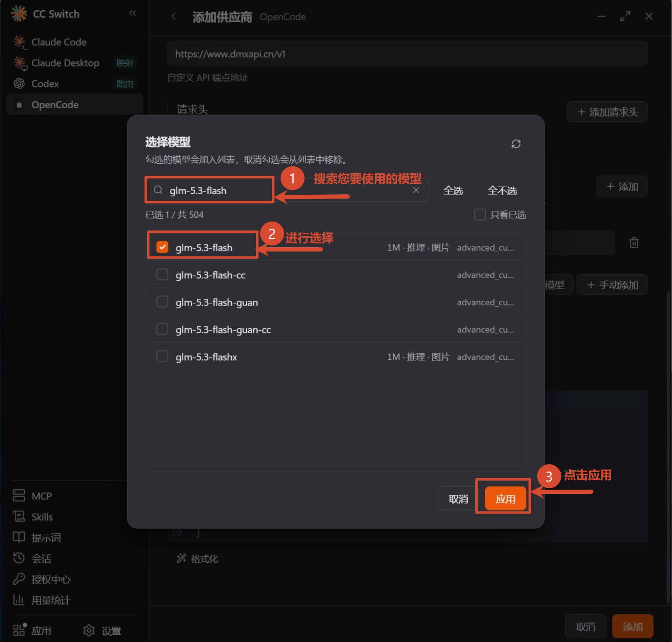The height and width of the screenshot is (642, 672).
Task: Click 取消 in the model dialog
Action: (x=458, y=499)
